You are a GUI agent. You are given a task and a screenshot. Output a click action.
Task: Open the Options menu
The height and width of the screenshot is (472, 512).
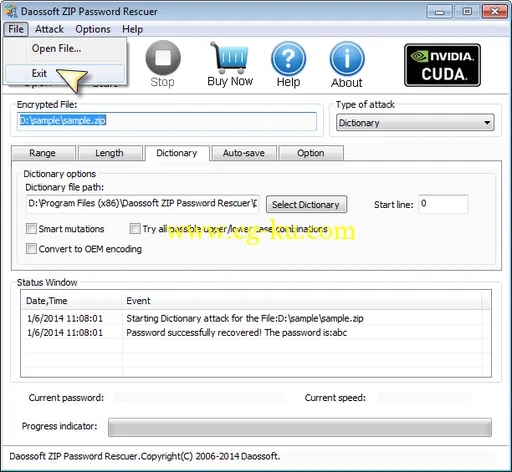[x=93, y=29]
